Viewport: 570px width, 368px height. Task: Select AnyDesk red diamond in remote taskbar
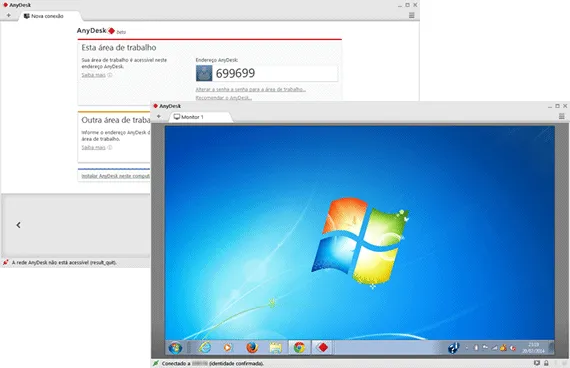tap(322, 348)
